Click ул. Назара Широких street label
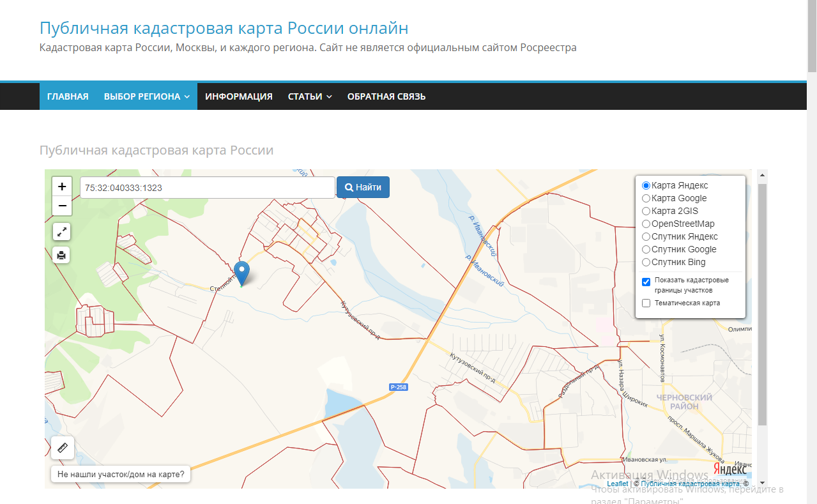This screenshot has height=504, width=817. (x=632, y=383)
